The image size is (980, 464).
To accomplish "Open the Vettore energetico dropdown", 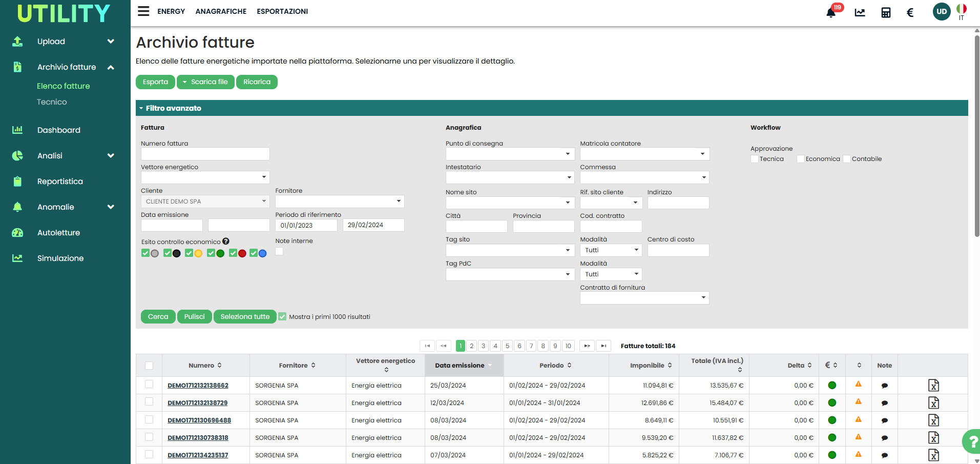I will pos(205,177).
